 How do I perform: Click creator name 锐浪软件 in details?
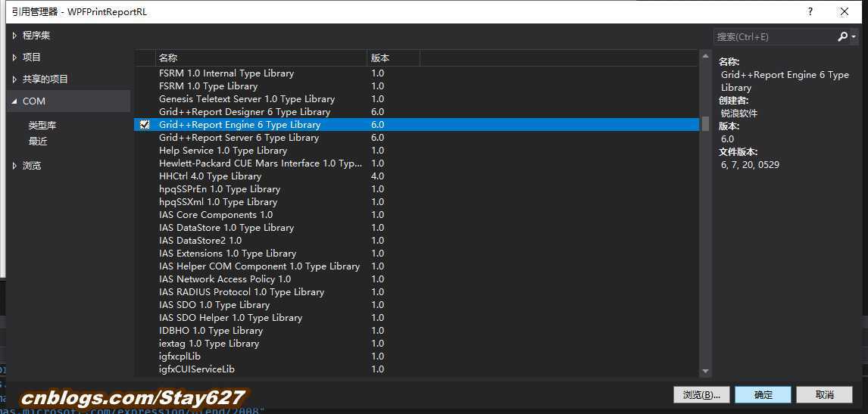pos(739,114)
